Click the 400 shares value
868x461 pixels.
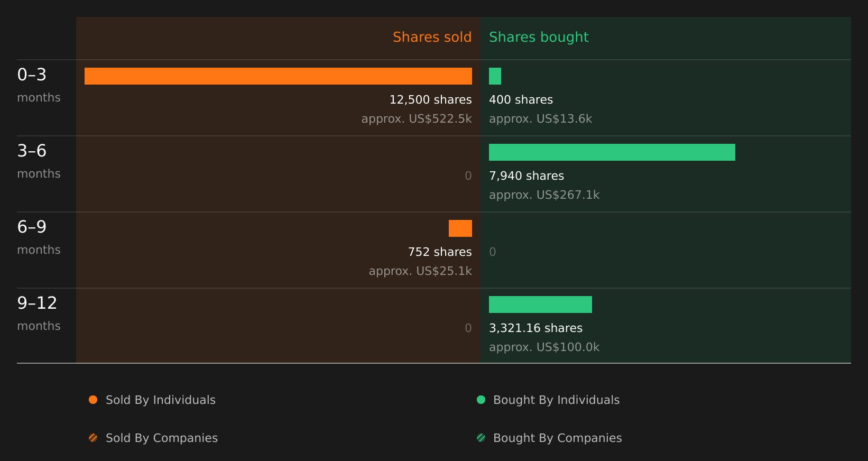[521, 99]
